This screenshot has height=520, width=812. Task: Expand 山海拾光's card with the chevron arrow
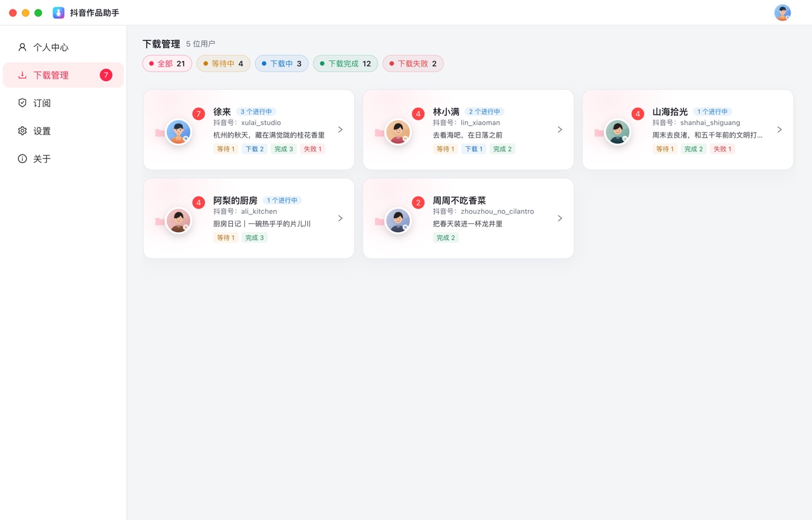[x=780, y=129]
